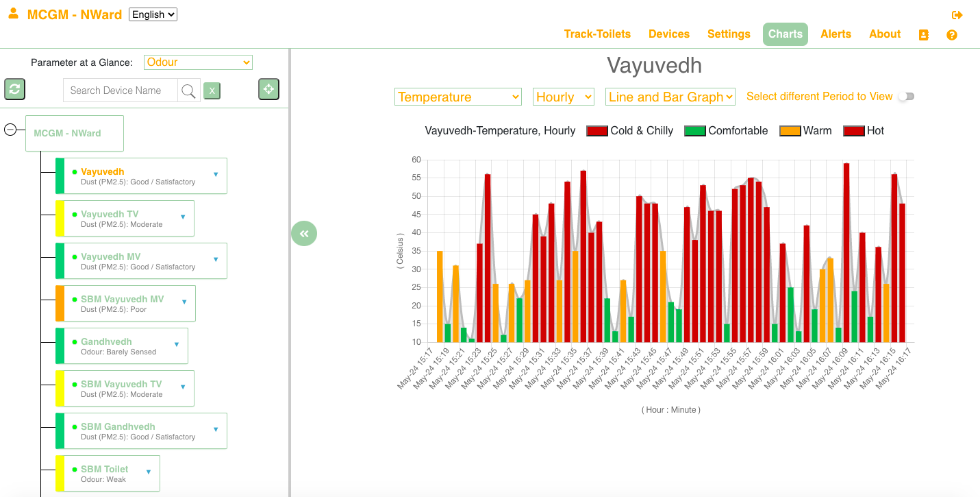Clear search with the green x button
Viewport: 980px width, 497px height.
click(x=212, y=90)
